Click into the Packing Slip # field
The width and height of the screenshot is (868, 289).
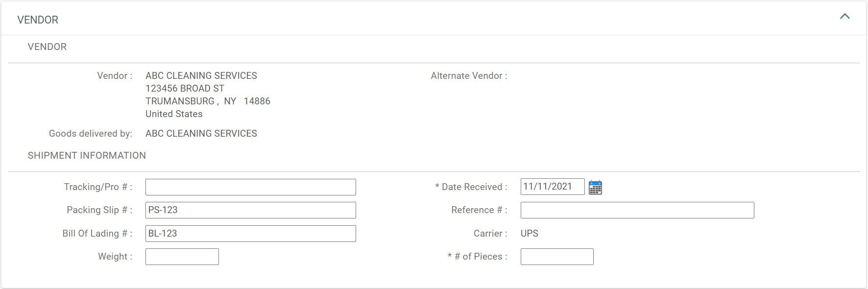250,210
